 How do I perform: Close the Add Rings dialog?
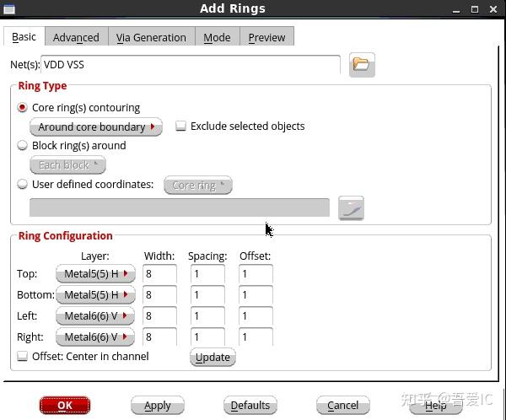click(493, 9)
